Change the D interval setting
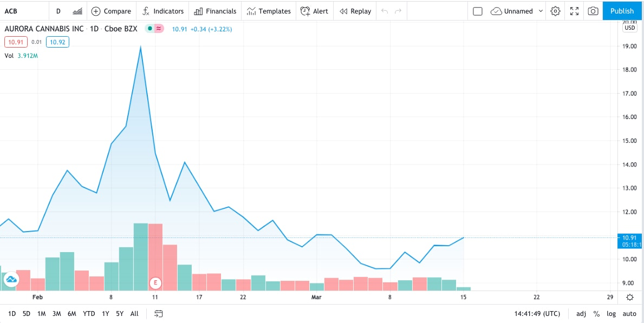 click(x=58, y=11)
